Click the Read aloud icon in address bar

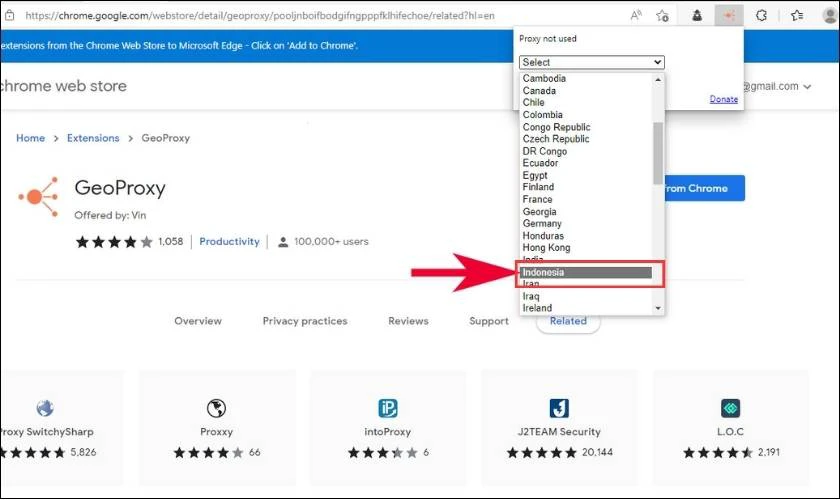636,16
